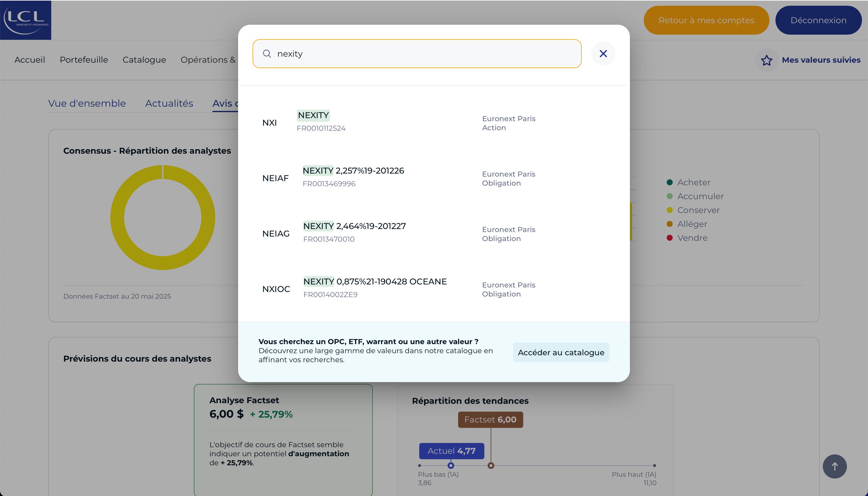
Task: Switch to the Avis tab
Action: pyautogui.click(x=225, y=103)
